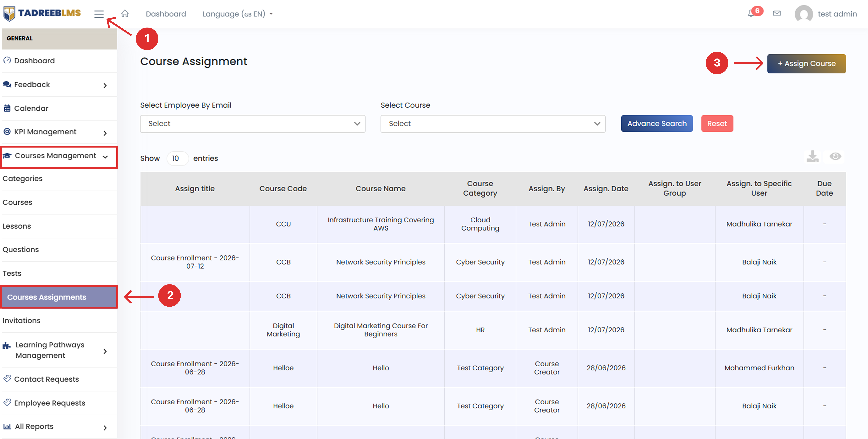This screenshot has height=439, width=868.
Task: Click the 'CCU' course code cell
Action: 283,224
